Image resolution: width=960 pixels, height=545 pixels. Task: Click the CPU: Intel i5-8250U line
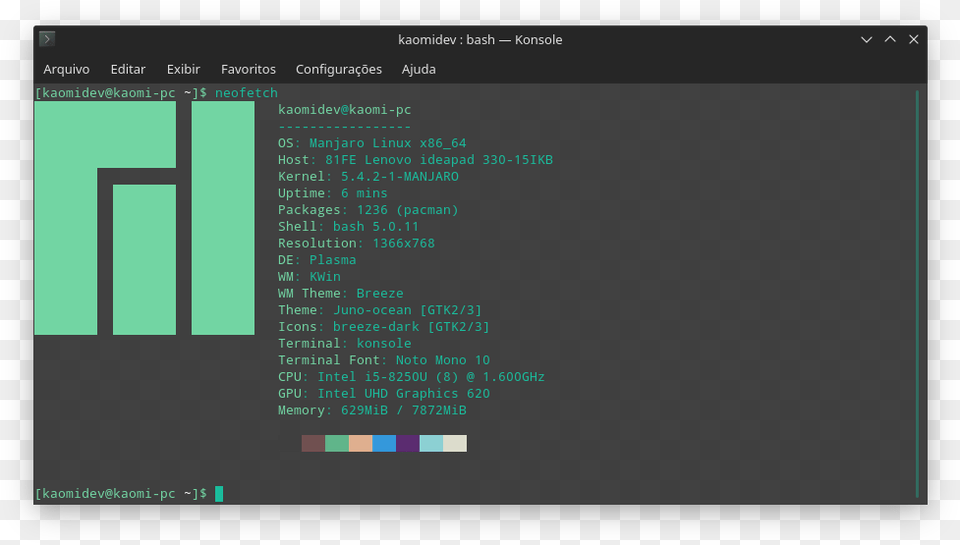point(411,377)
